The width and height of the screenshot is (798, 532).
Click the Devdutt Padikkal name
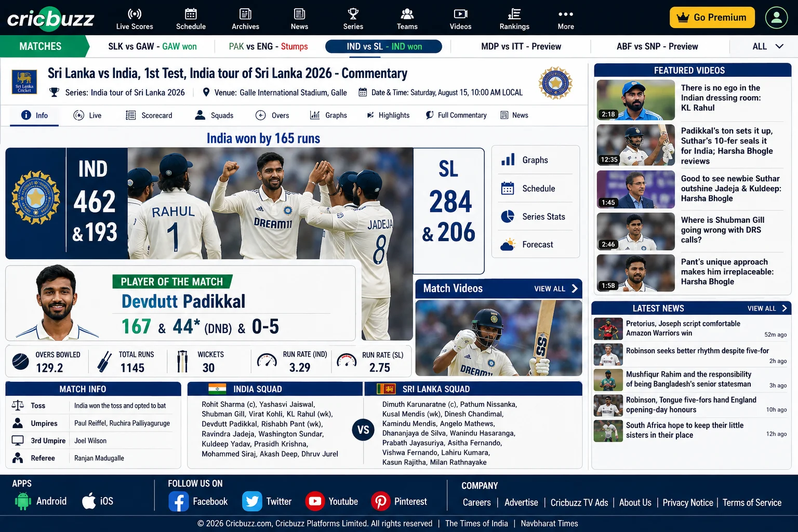(x=183, y=301)
